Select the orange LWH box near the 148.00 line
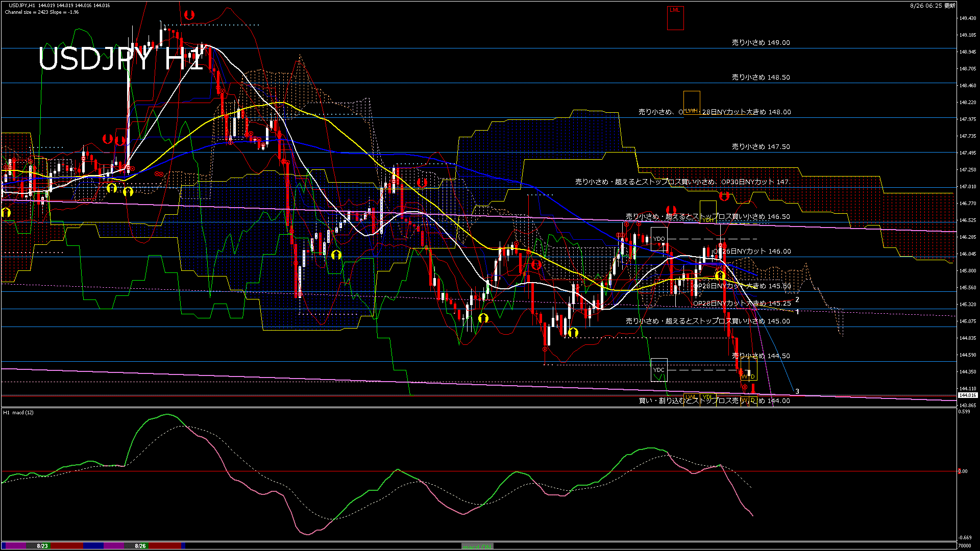This screenshot has height=551, width=980. (692, 103)
